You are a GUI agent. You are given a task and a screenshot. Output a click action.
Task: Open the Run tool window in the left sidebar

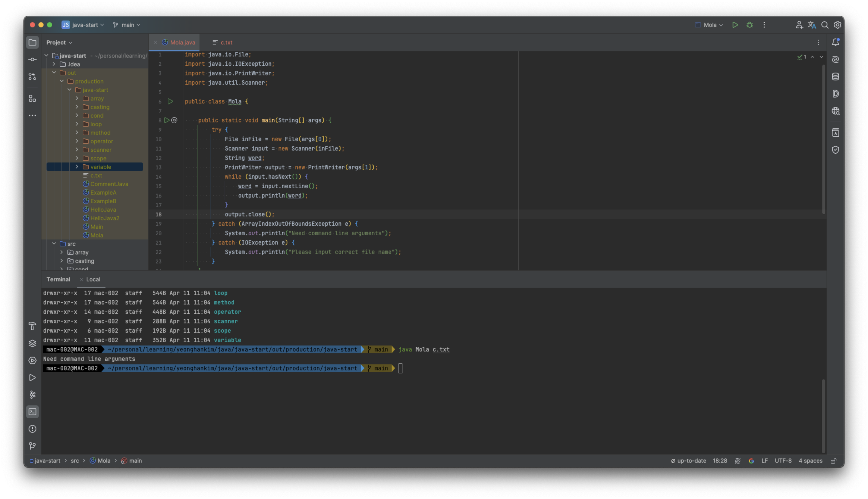pos(32,378)
